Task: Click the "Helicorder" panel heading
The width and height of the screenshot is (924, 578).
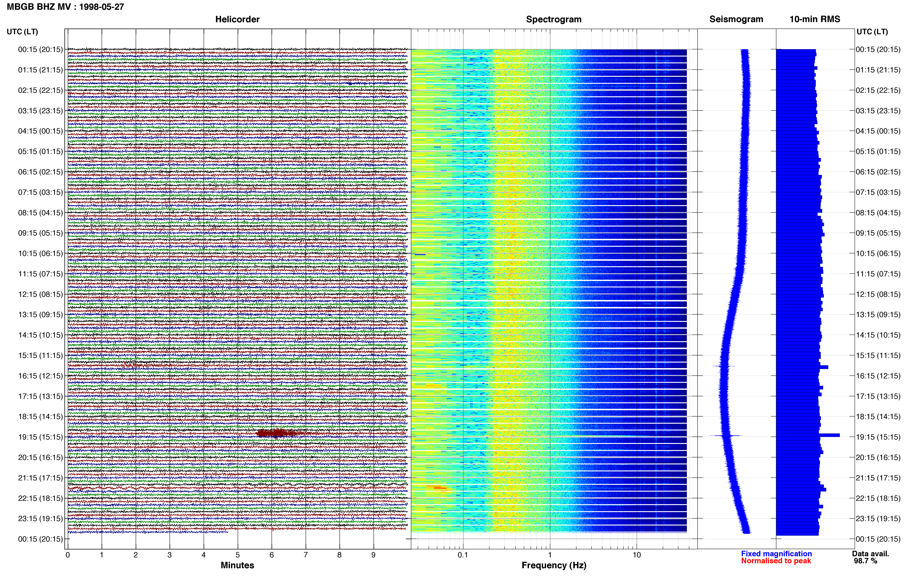Action: tap(237, 19)
